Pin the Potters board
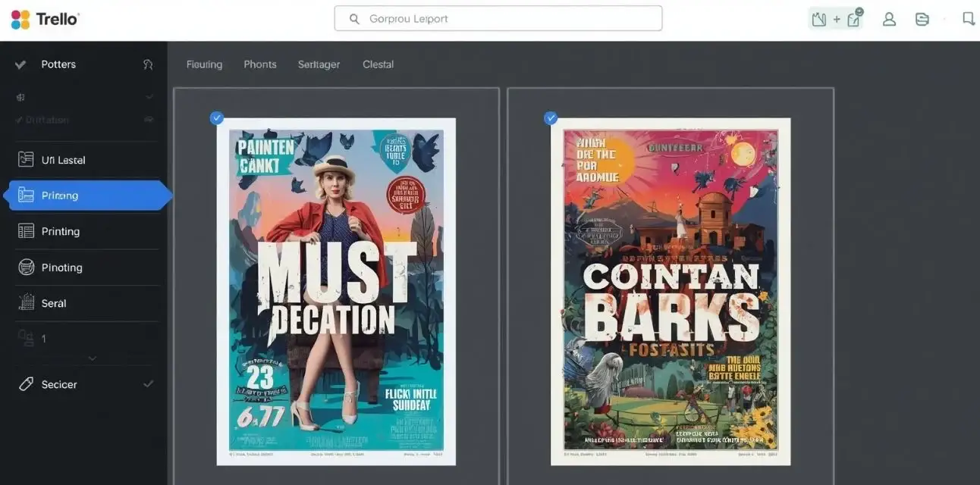Viewport: 980px width, 485px height. [x=149, y=64]
